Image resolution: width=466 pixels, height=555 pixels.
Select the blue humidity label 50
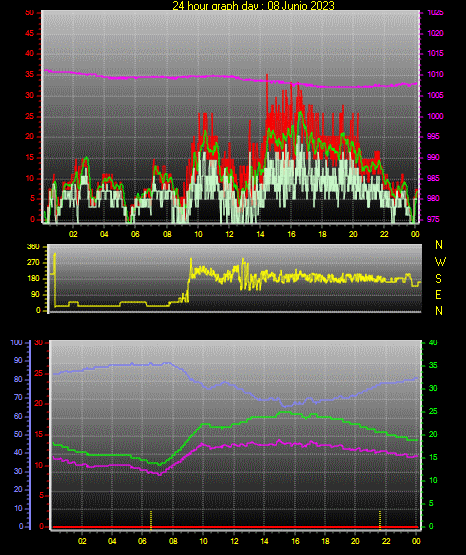click(x=18, y=434)
